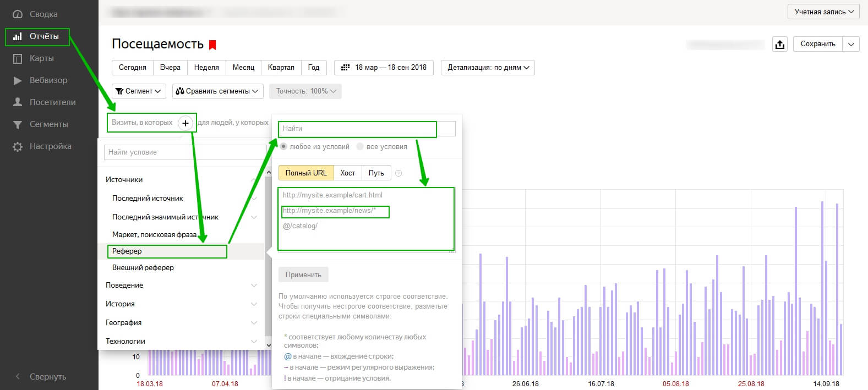This screenshot has height=390, width=868.
Task: Open the Учетная запись dropdown
Action: pyautogui.click(x=823, y=12)
